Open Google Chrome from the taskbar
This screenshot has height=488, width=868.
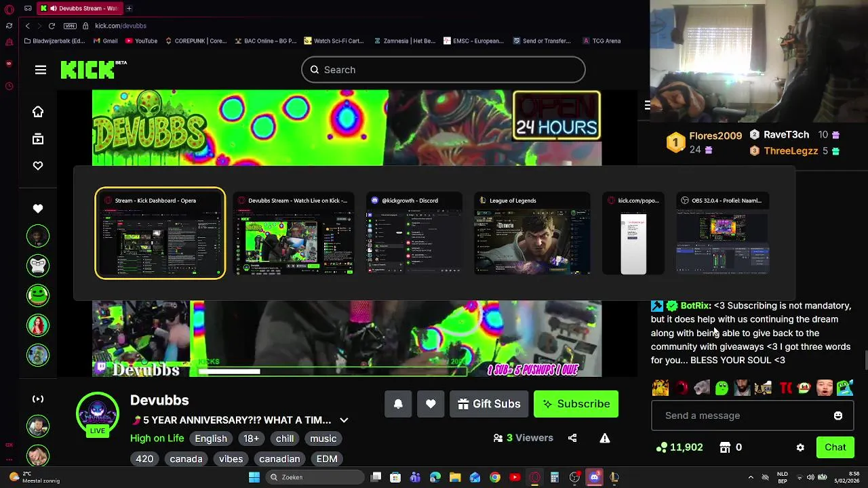[495, 477]
